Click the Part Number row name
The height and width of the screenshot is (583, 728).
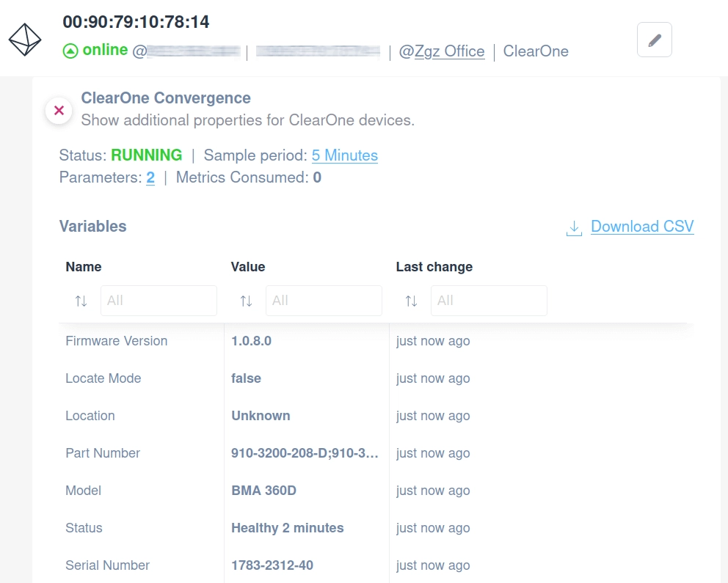[103, 453]
